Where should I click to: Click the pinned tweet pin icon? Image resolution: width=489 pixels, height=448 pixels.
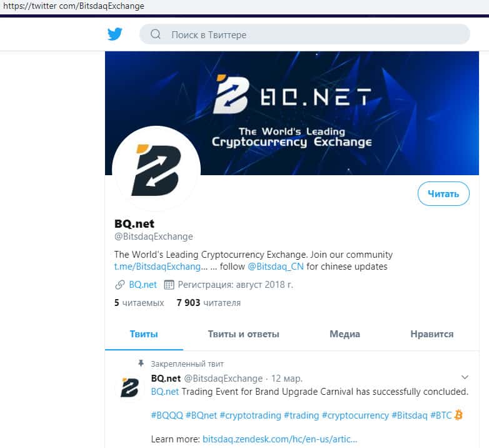(x=141, y=364)
